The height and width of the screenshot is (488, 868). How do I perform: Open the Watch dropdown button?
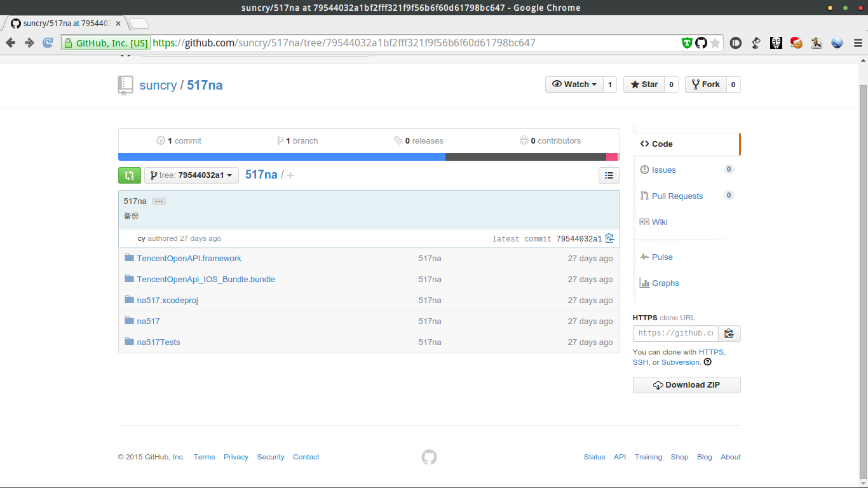pyautogui.click(x=574, y=85)
